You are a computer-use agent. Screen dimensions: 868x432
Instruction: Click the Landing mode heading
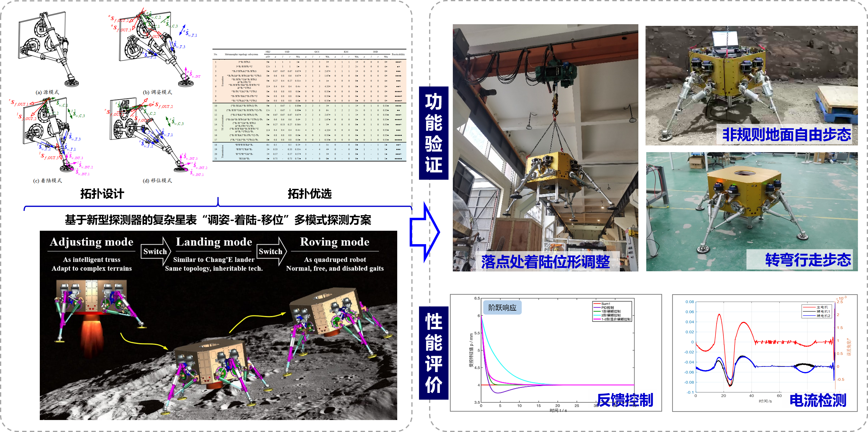(x=214, y=242)
